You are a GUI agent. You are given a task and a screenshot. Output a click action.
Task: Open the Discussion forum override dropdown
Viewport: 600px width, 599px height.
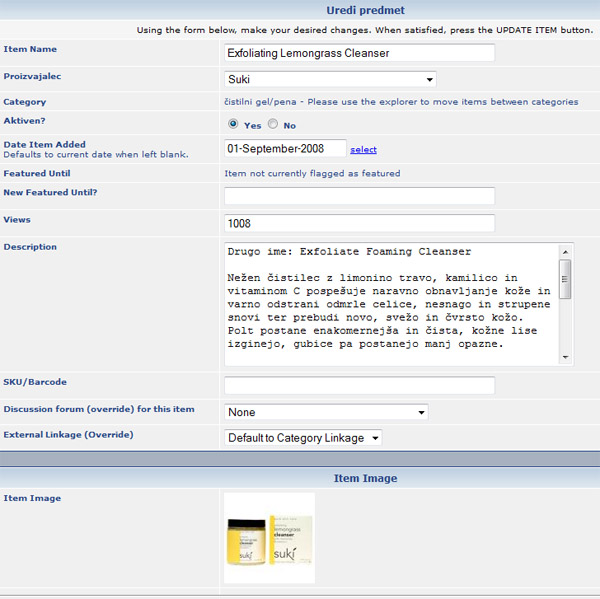coord(326,412)
